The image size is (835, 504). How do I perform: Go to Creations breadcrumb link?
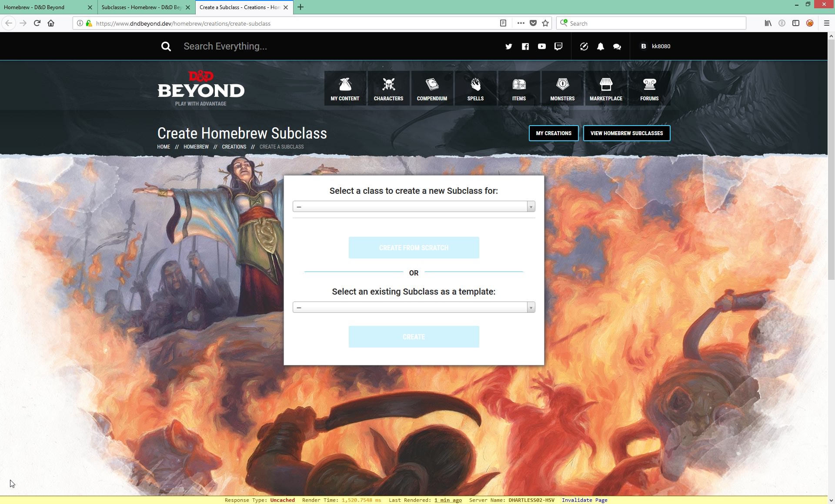point(234,147)
